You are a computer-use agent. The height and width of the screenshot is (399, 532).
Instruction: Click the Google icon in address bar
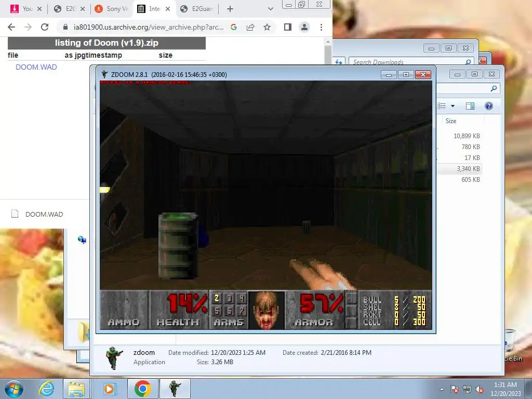coord(233,27)
